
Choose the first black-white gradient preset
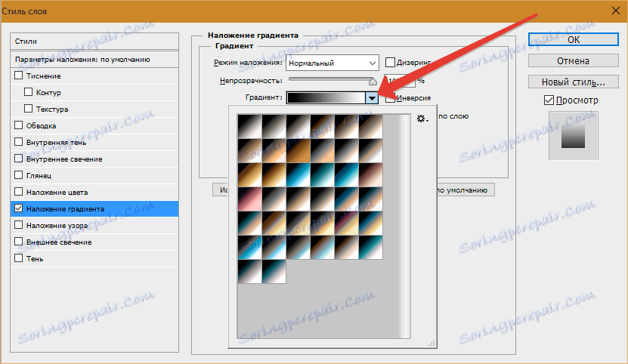(x=250, y=127)
